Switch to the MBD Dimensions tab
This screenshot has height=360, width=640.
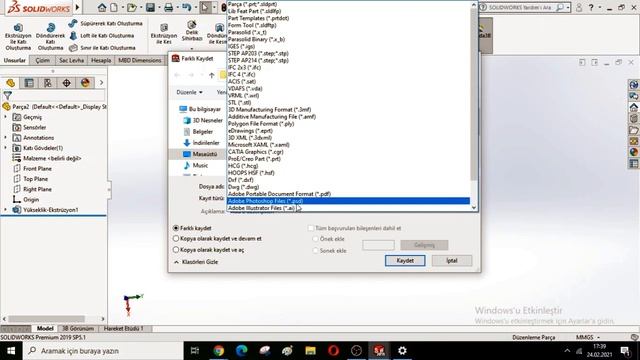click(x=140, y=60)
